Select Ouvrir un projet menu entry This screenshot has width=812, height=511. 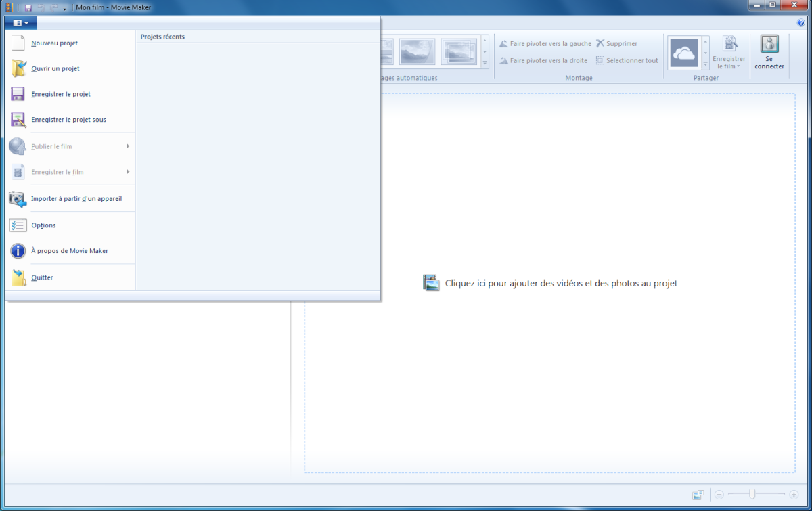pyautogui.click(x=70, y=69)
